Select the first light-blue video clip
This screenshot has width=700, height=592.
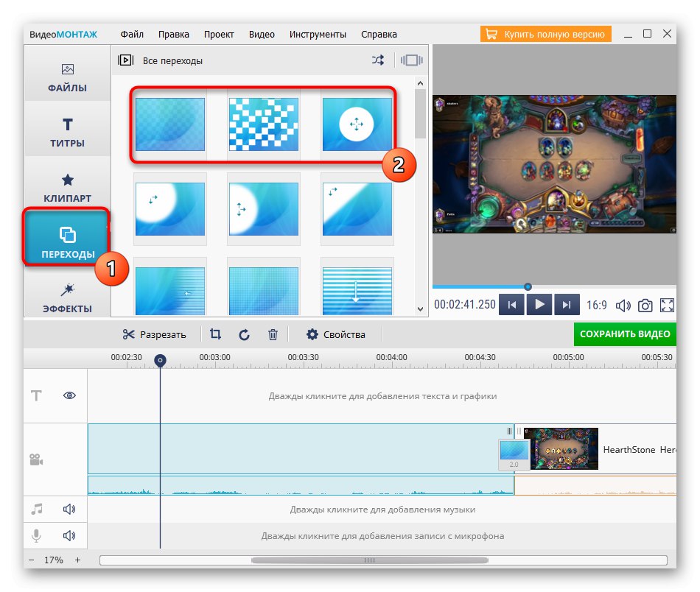[301, 448]
